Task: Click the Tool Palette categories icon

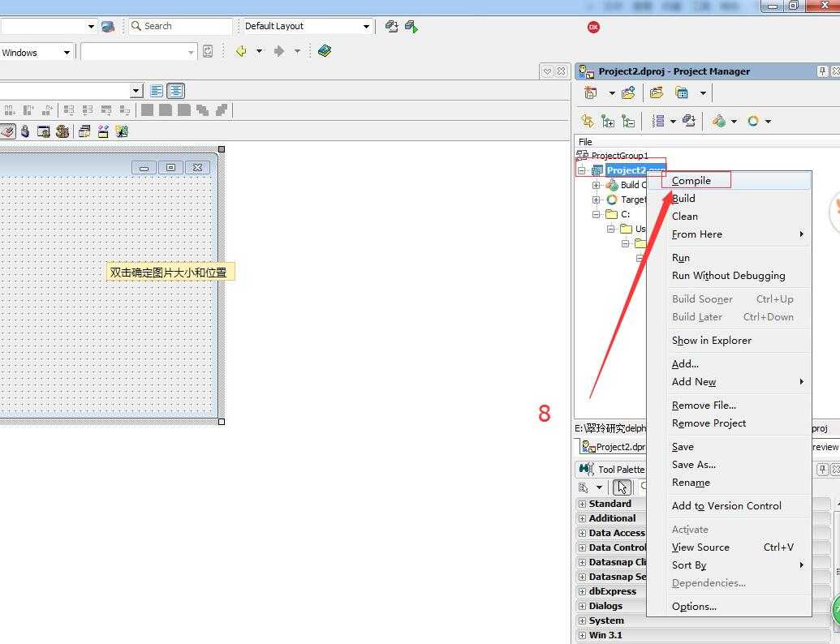Action: [x=584, y=487]
